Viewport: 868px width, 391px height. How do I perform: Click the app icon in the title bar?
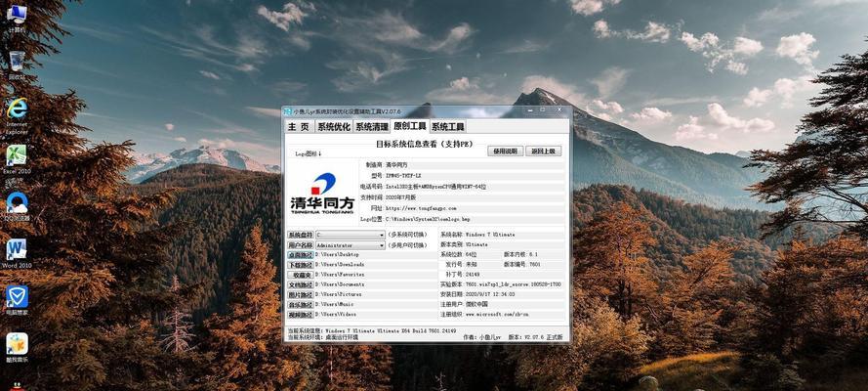(287, 110)
